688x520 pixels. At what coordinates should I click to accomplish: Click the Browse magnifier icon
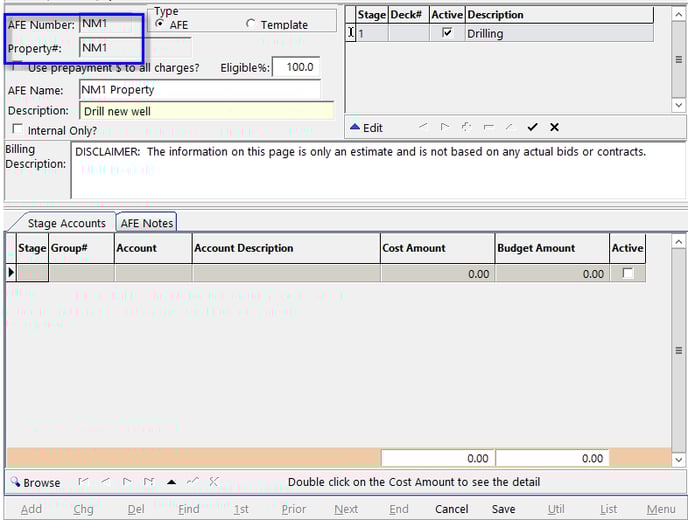[15, 482]
